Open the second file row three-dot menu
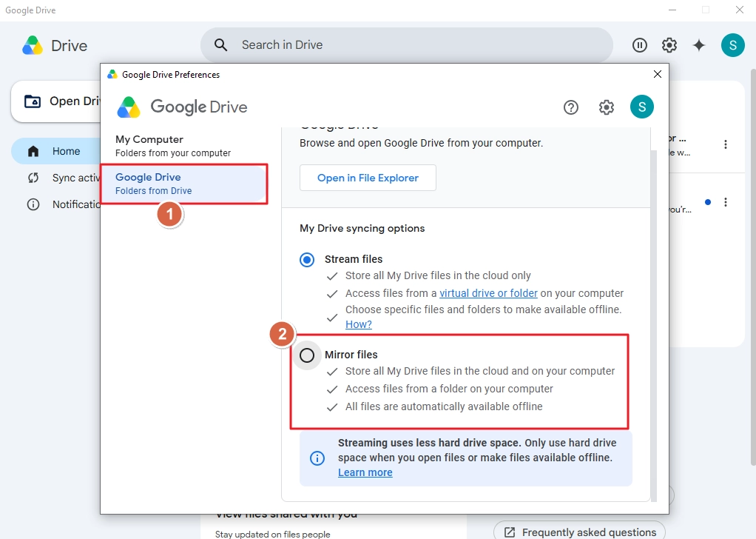 (x=725, y=202)
